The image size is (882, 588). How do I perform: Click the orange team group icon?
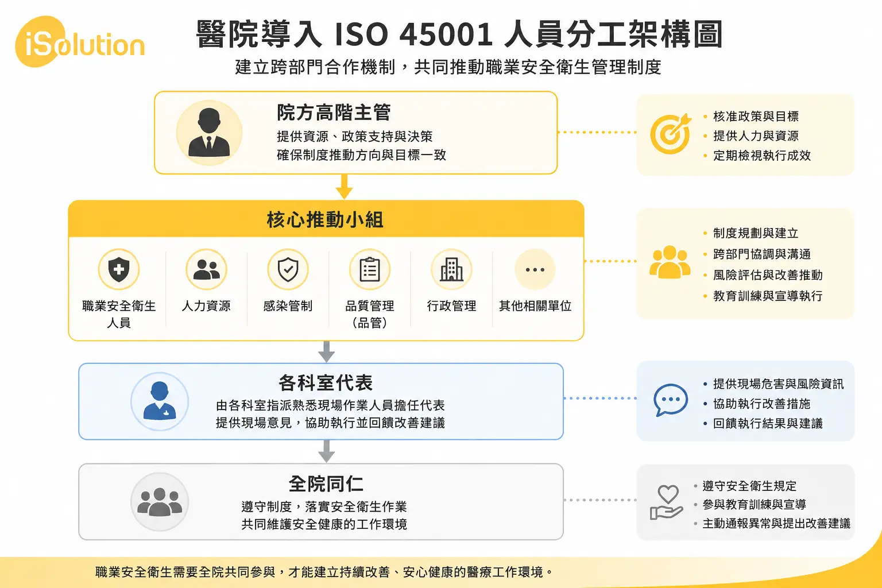[670, 262]
